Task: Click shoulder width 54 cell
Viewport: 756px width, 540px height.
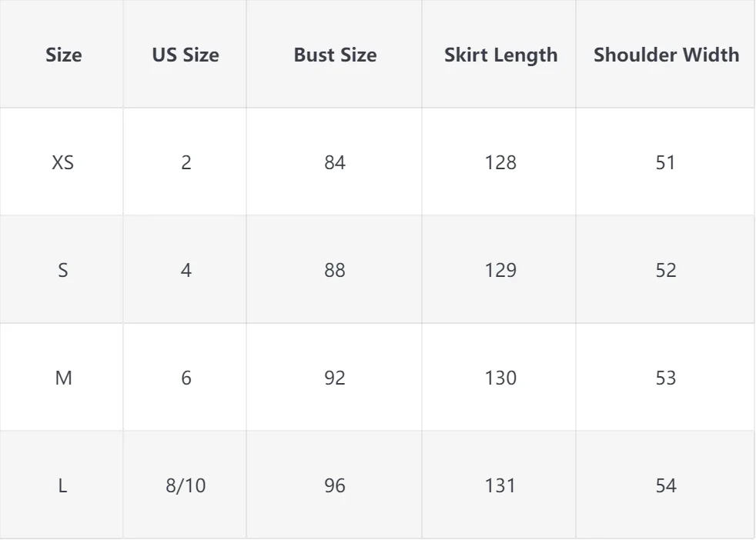Action: click(666, 486)
